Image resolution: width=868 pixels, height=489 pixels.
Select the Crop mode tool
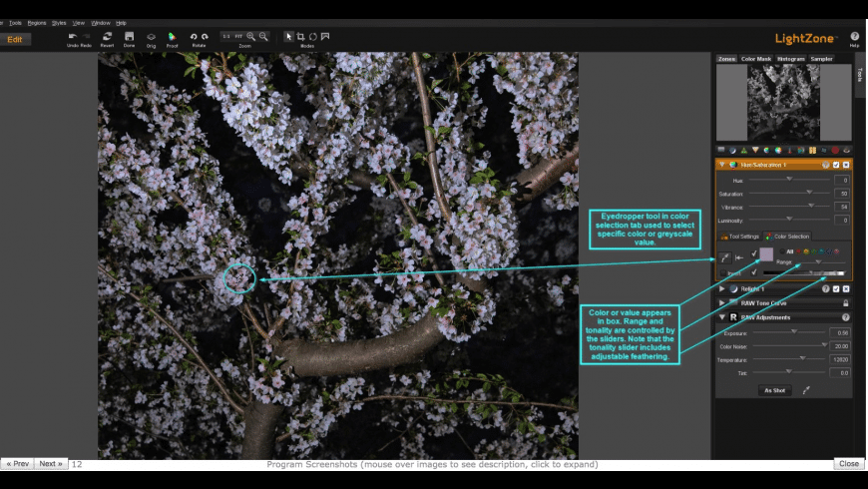coord(301,36)
